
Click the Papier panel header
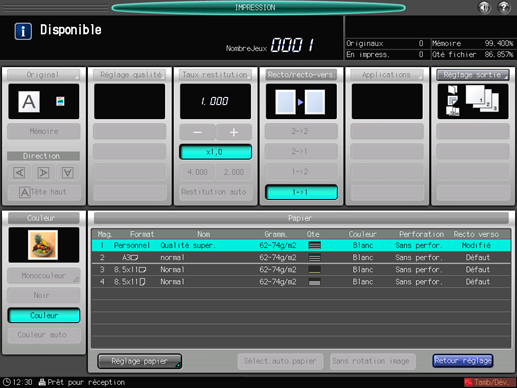click(x=301, y=218)
